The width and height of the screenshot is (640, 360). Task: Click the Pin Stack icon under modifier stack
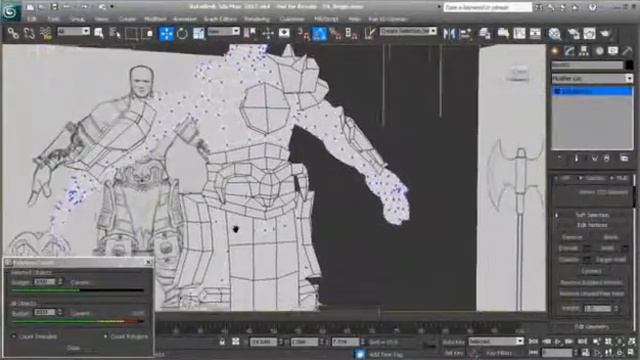[x=560, y=158]
